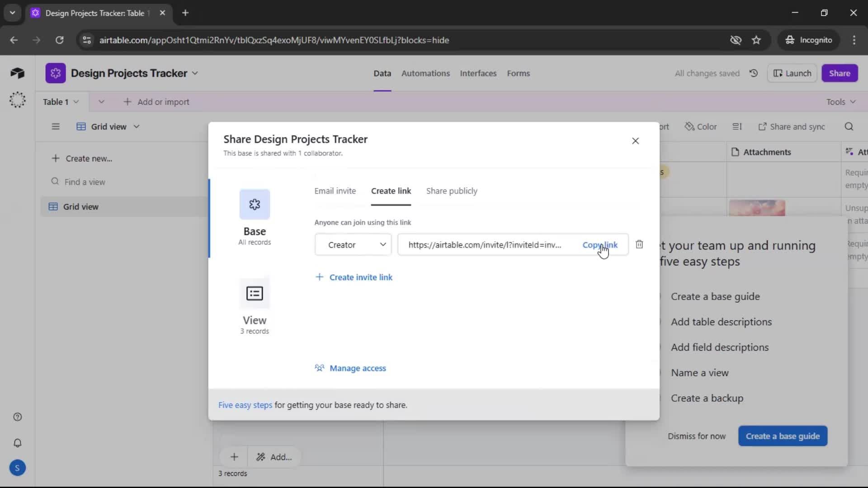Open the Chrome three-dot menu
868x488 pixels.
(854, 40)
